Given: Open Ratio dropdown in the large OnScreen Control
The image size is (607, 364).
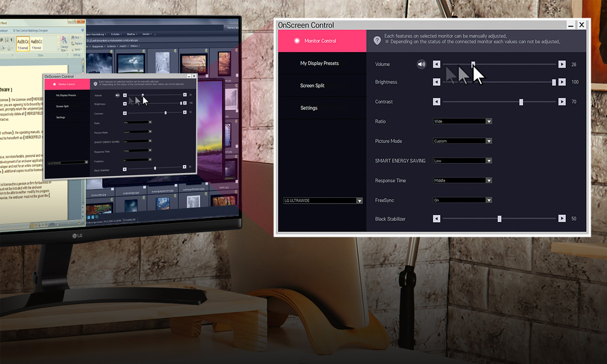Looking at the screenshot, I should tap(462, 121).
